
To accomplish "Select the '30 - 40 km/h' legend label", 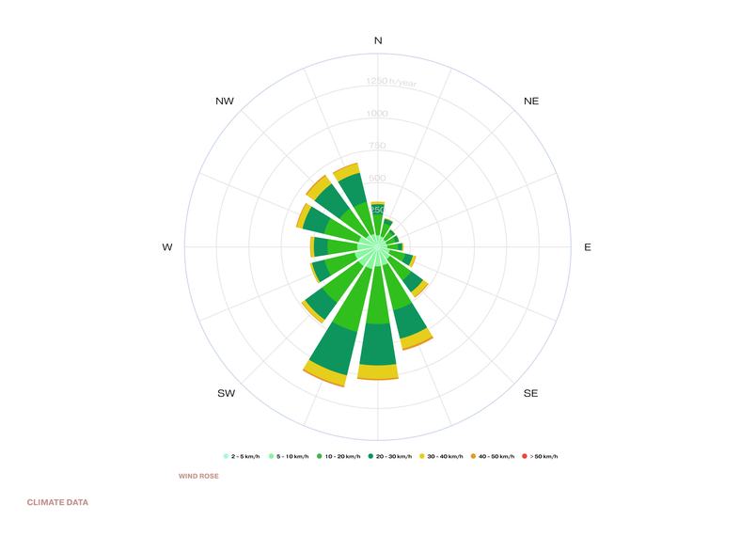I will [x=445, y=456].
